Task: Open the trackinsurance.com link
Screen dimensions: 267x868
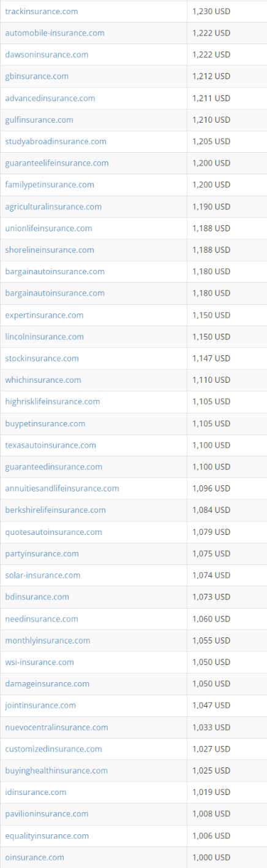Action: pyautogui.click(x=41, y=11)
